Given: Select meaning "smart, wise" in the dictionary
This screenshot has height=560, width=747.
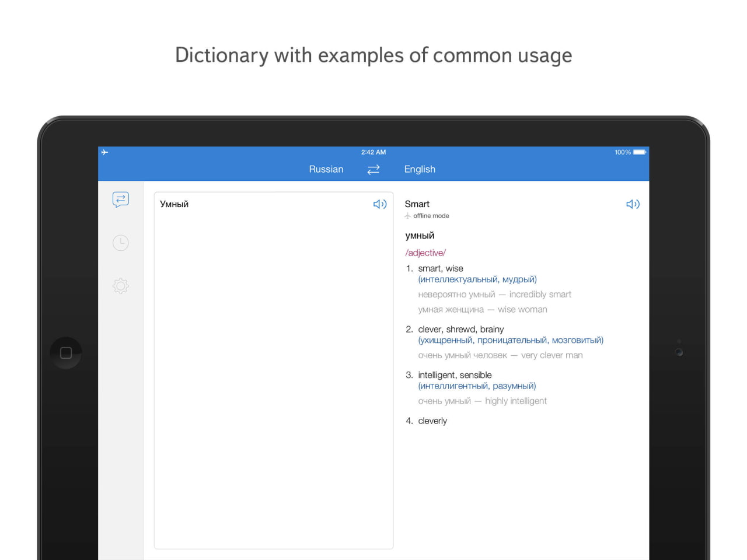Looking at the screenshot, I should pos(440,268).
